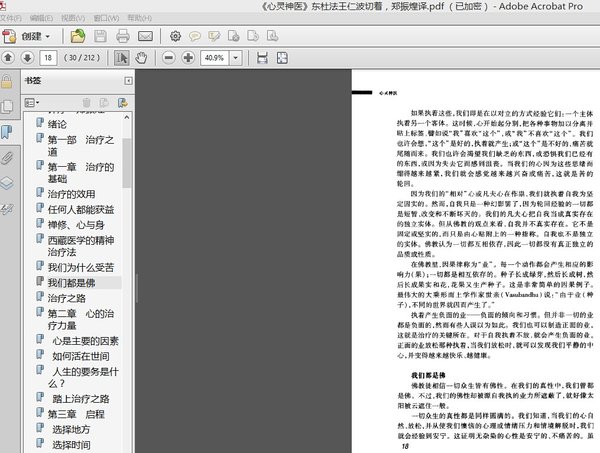Open the 编辑 menu
The height and width of the screenshot is (453, 600).
click(x=41, y=18)
